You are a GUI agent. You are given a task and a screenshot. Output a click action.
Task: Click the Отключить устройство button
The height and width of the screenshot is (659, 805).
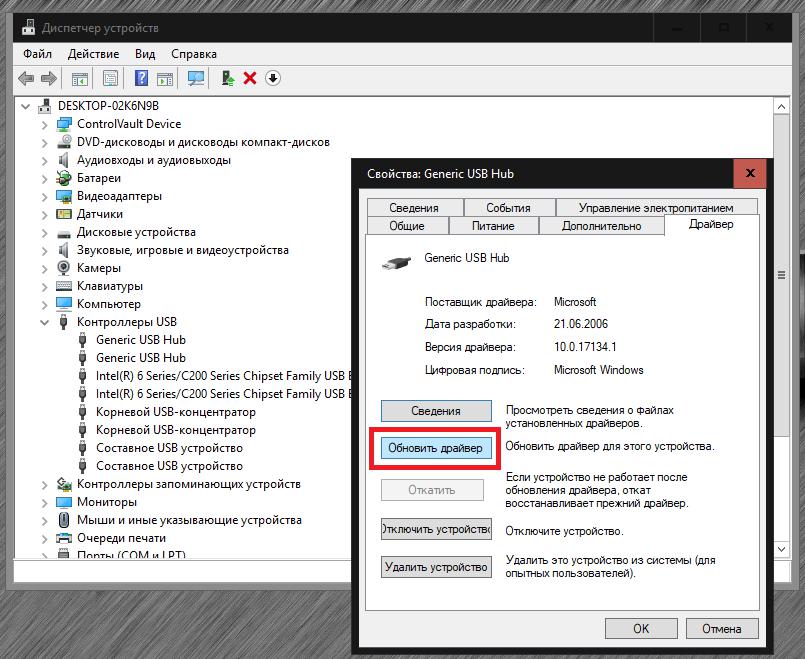436,529
